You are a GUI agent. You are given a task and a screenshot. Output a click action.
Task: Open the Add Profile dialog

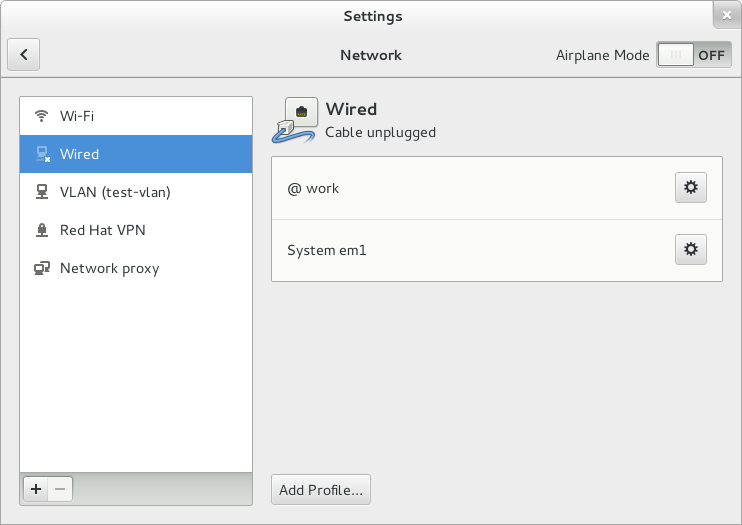tap(321, 489)
